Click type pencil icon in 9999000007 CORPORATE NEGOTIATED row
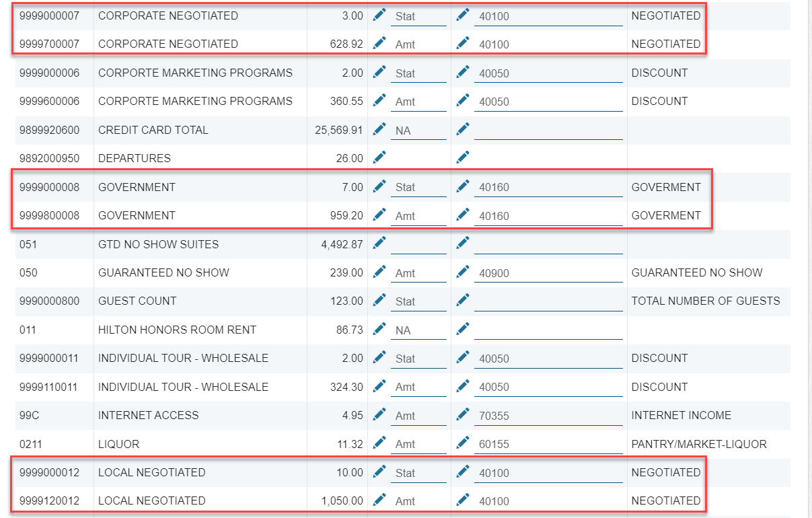Viewport: 812px width, 518px height. pos(379,15)
